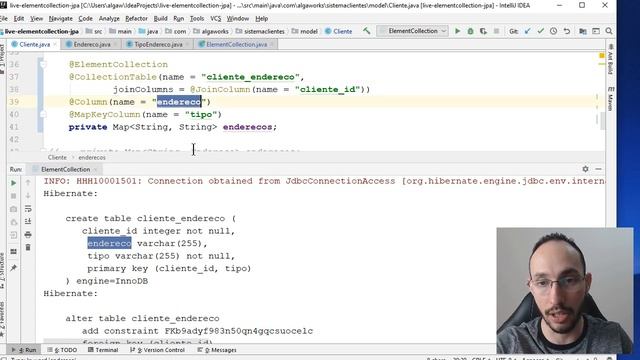Click live-elementcollection-jpa in the breadcrumb bar
640x360 pixels.
[x=41, y=31]
